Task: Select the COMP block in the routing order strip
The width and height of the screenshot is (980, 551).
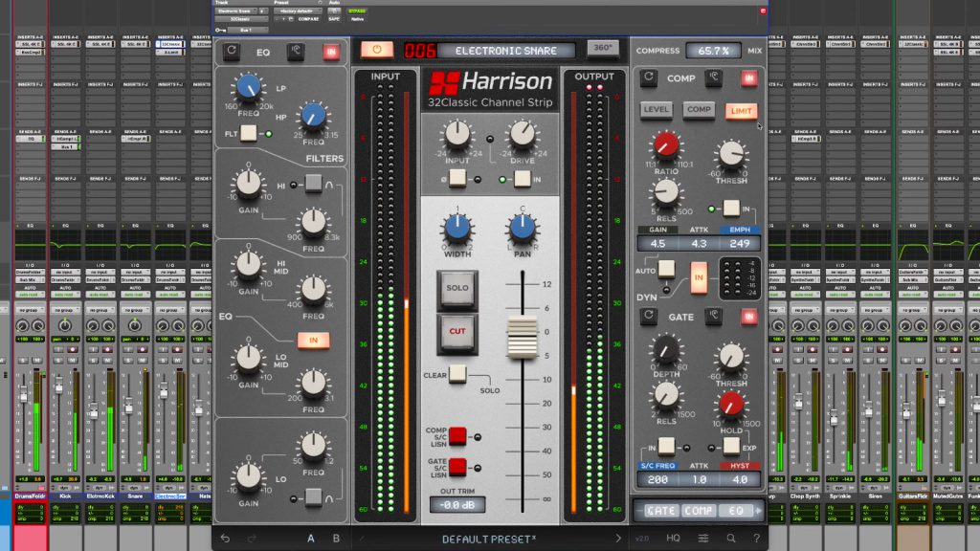Action: 698,511
